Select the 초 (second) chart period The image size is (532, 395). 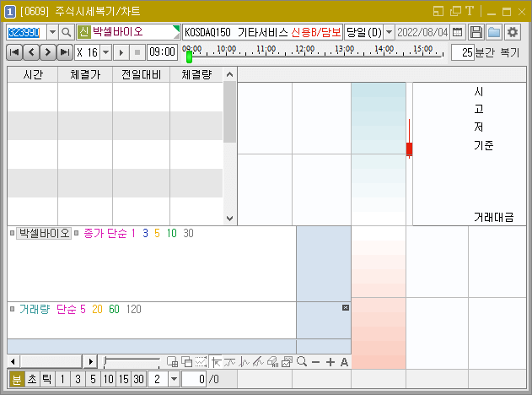(x=32, y=379)
